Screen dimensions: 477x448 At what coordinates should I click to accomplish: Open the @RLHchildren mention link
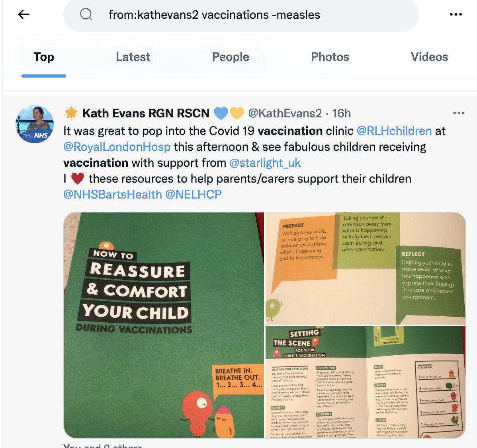pos(394,131)
